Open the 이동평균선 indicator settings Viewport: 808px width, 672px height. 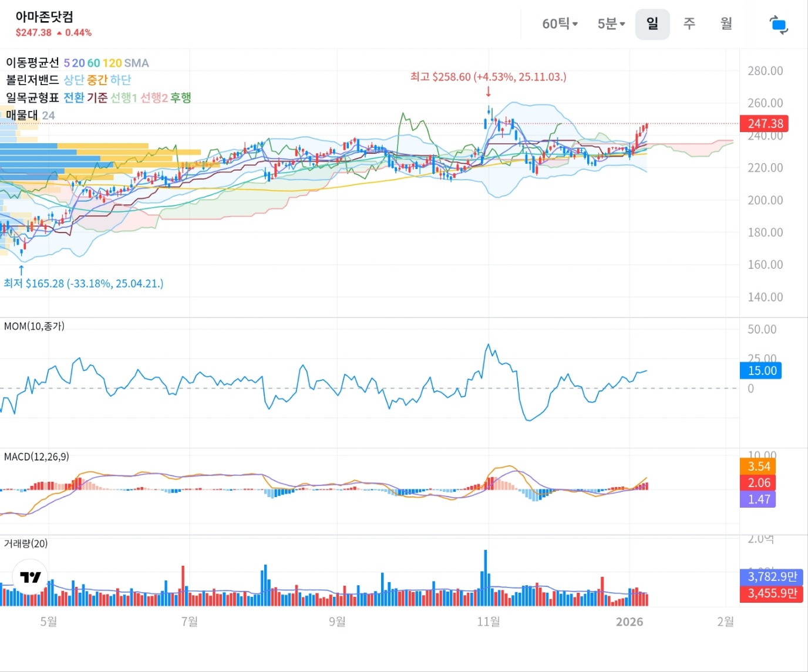pyautogui.click(x=33, y=63)
